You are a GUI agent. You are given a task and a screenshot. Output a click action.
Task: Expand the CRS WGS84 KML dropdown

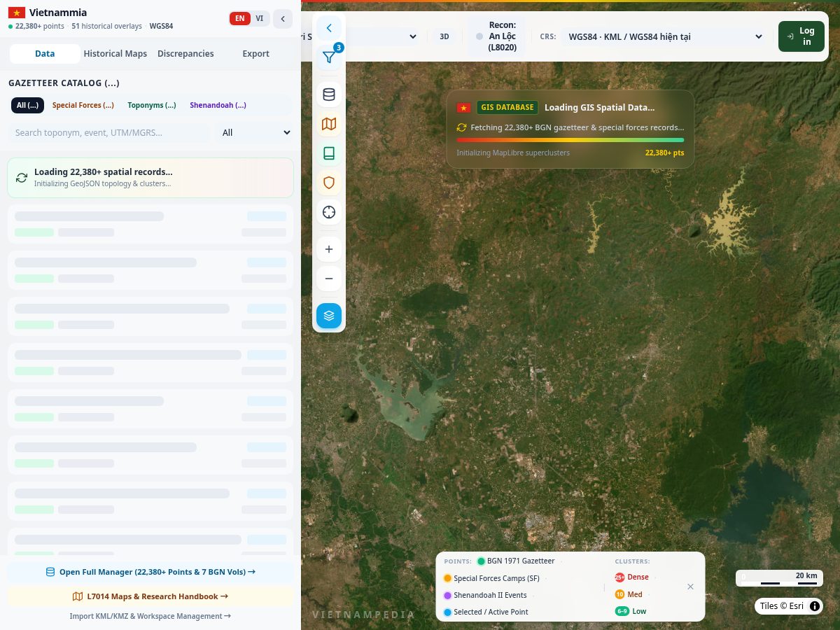(x=662, y=36)
